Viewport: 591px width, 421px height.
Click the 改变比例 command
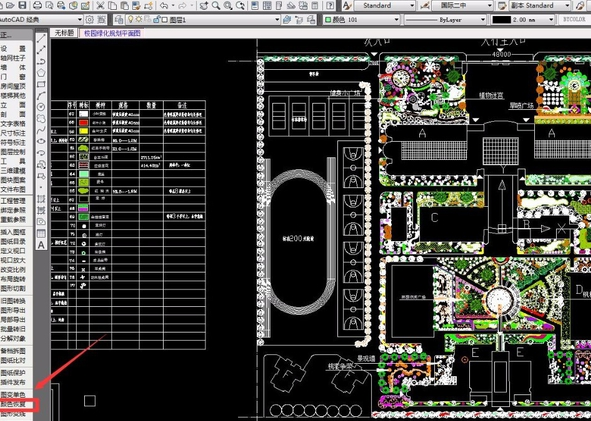click(x=13, y=269)
